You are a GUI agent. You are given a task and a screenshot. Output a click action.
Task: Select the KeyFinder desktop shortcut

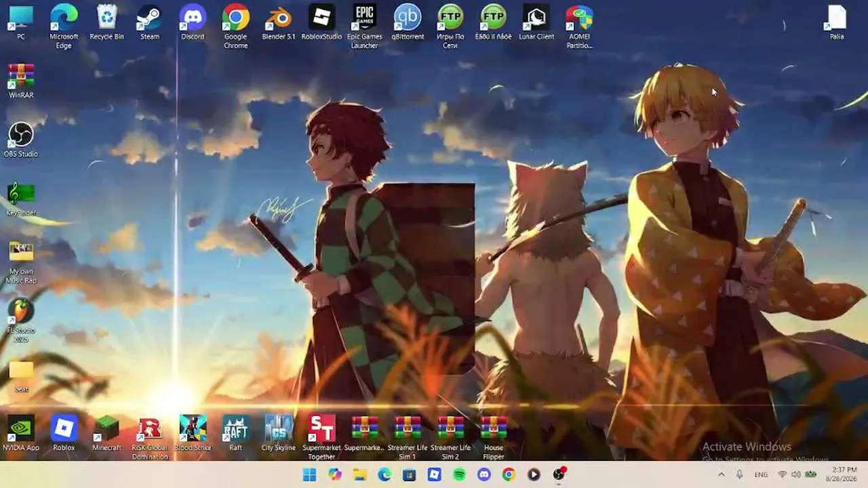21,199
